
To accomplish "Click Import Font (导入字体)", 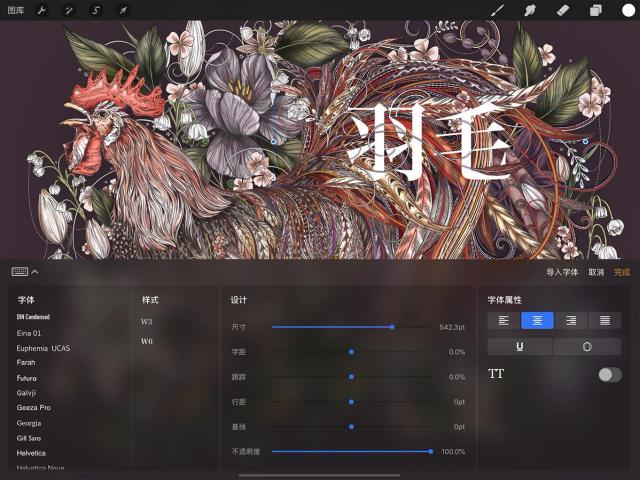I will click(562, 272).
